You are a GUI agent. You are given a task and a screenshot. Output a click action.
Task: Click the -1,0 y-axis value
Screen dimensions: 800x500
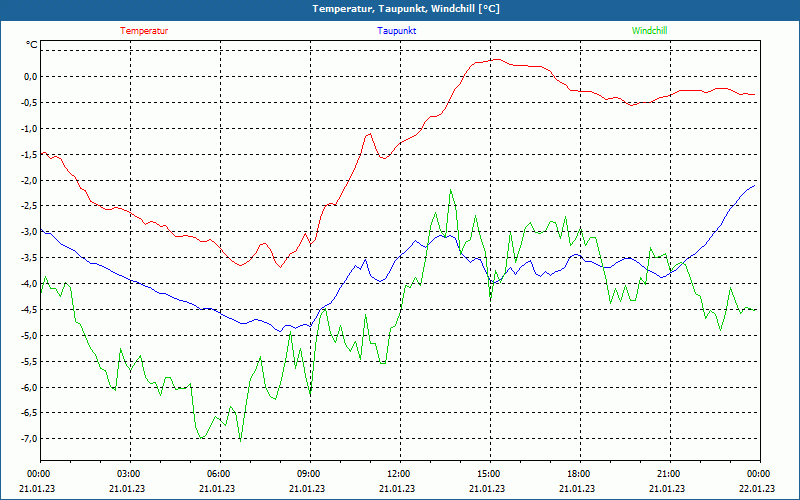[x=30, y=129]
